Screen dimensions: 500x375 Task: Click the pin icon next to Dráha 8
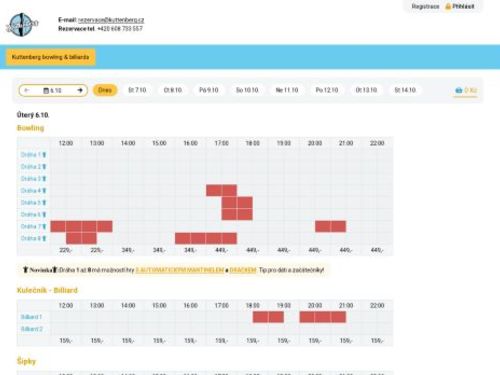pyautogui.click(x=44, y=238)
